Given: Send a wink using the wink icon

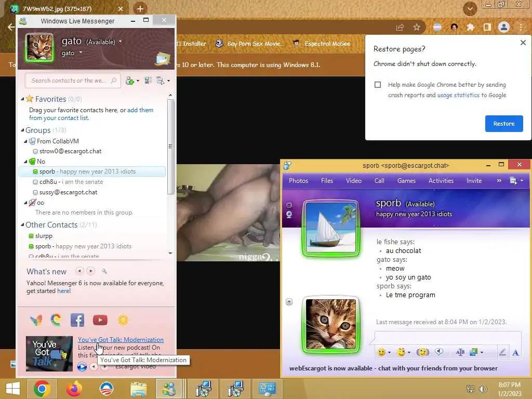Looking at the screenshot, I should pyautogui.click(x=401, y=352).
